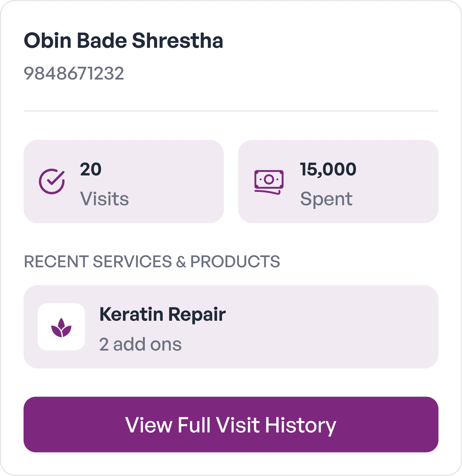Image resolution: width=462 pixels, height=476 pixels.
Task: Click the purple checkmark visits icon
Action: [52, 182]
